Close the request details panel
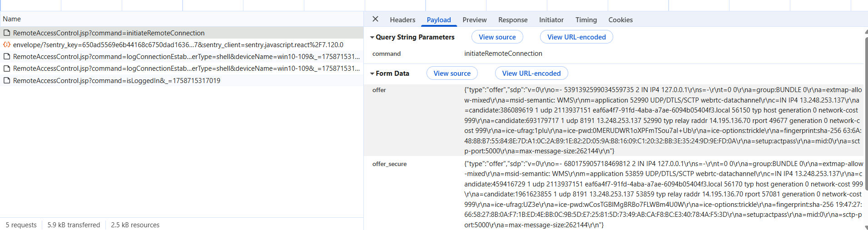Image resolution: width=868 pixels, height=230 pixels. point(375,19)
